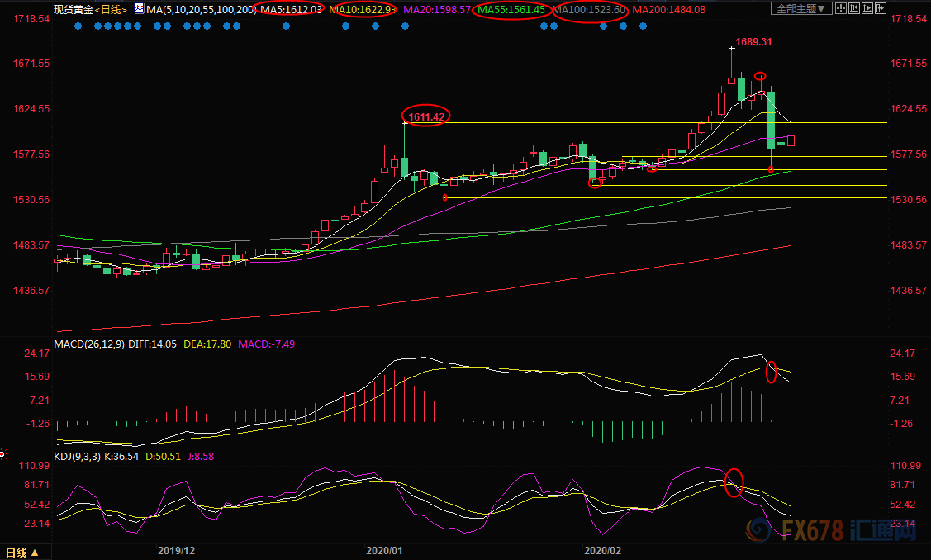
Task: Select the MA5:1612.03 readout
Action: click(x=291, y=10)
